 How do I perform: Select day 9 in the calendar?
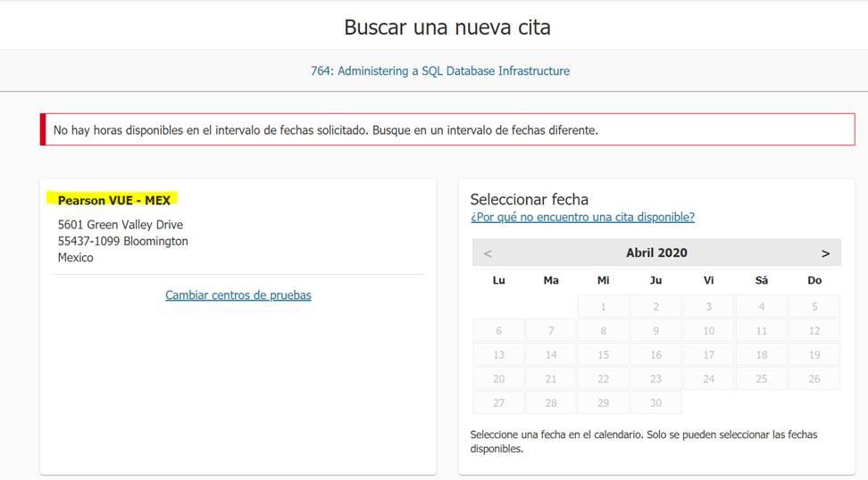(x=656, y=331)
